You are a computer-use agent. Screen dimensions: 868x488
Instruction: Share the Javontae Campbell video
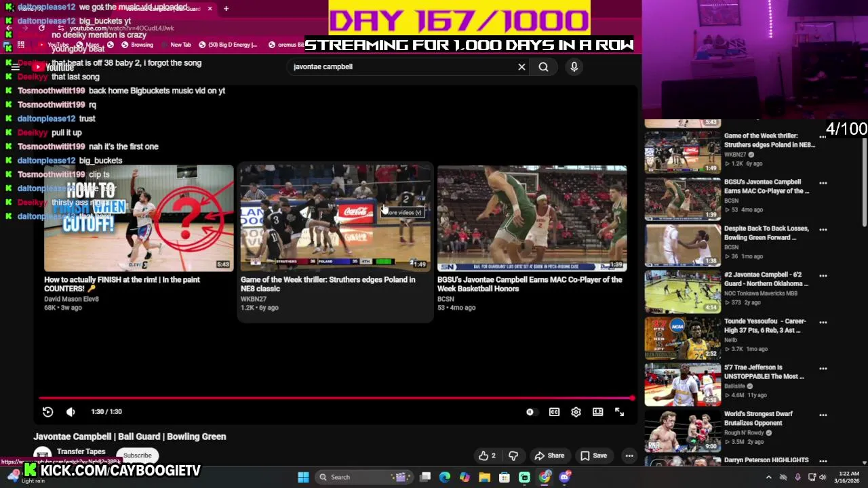tap(549, 455)
